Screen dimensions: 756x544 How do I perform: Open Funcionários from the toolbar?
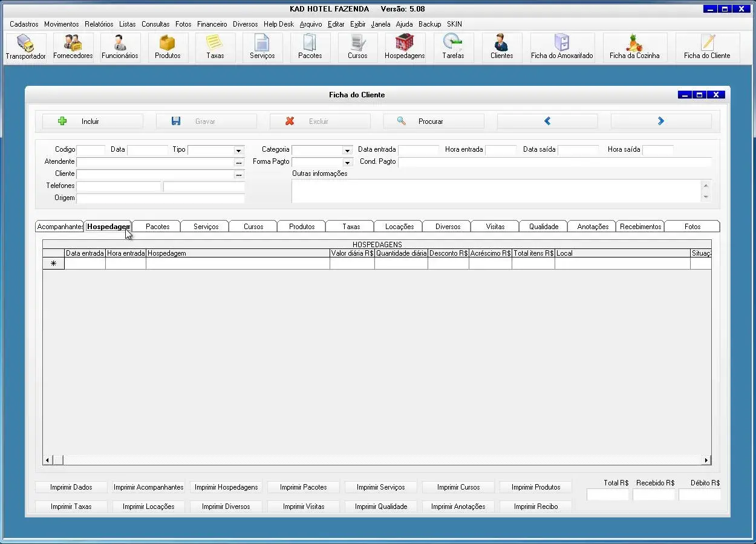120,47
